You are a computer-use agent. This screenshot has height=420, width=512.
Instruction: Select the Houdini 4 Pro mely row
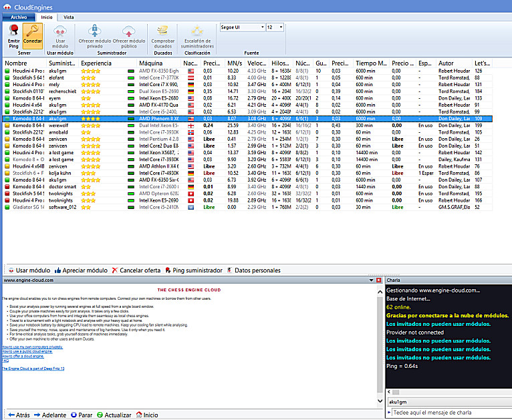pos(247,84)
